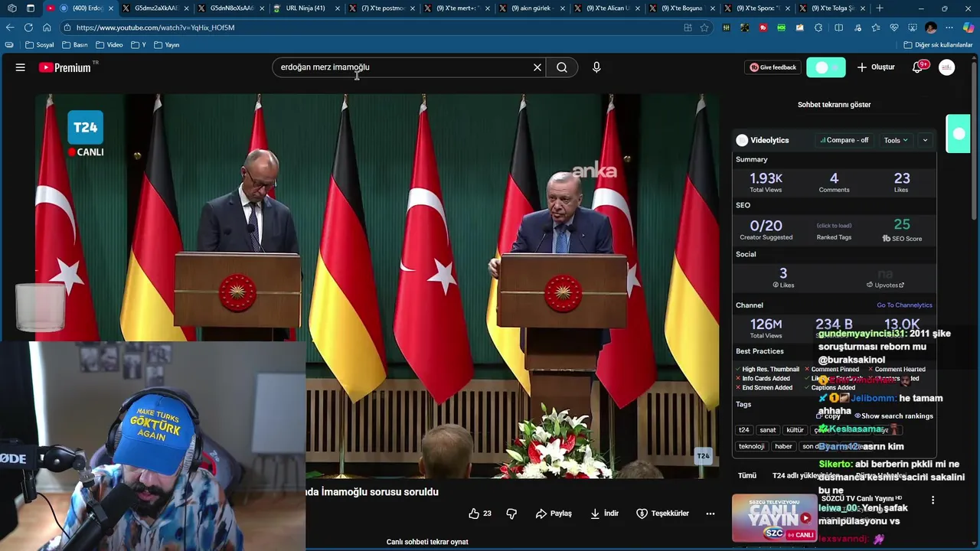Open the YouTube hamburger guide menu
Screen dimensions: 980x551
click(21, 67)
